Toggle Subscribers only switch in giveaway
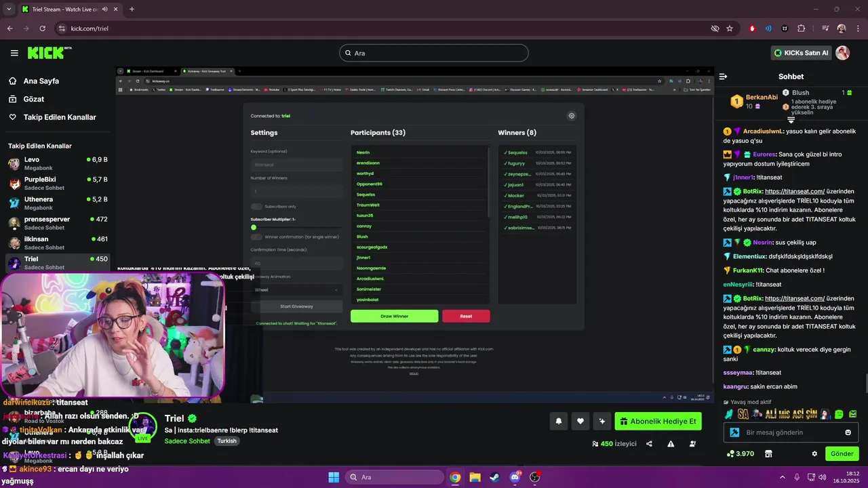Viewport: 868px width, 488px height. [x=256, y=206]
